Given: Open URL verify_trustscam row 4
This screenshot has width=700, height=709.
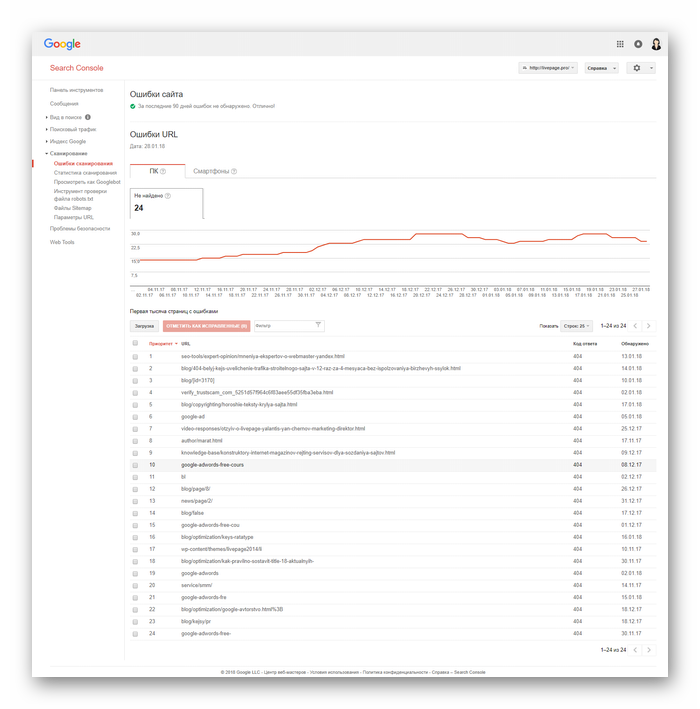Looking at the screenshot, I should click(257, 392).
